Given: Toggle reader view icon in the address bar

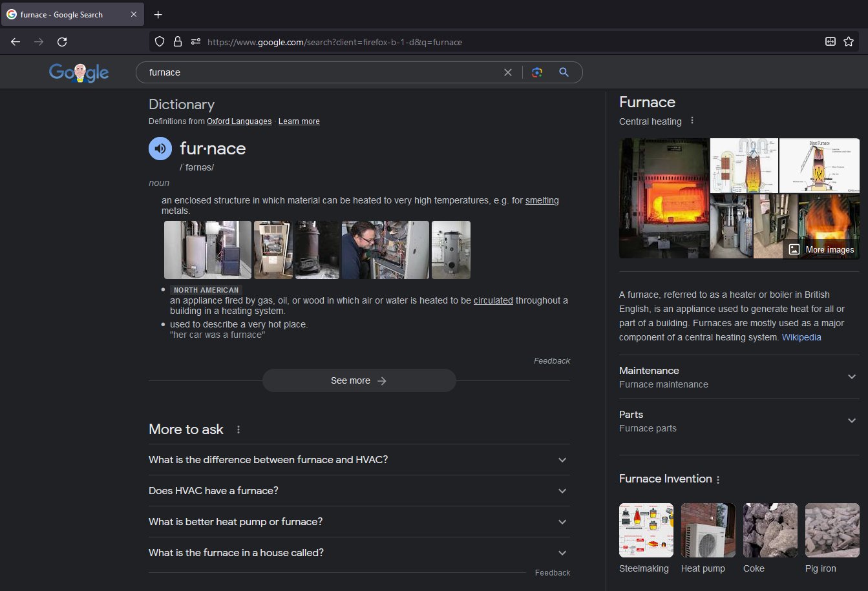Looking at the screenshot, I should click(831, 42).
